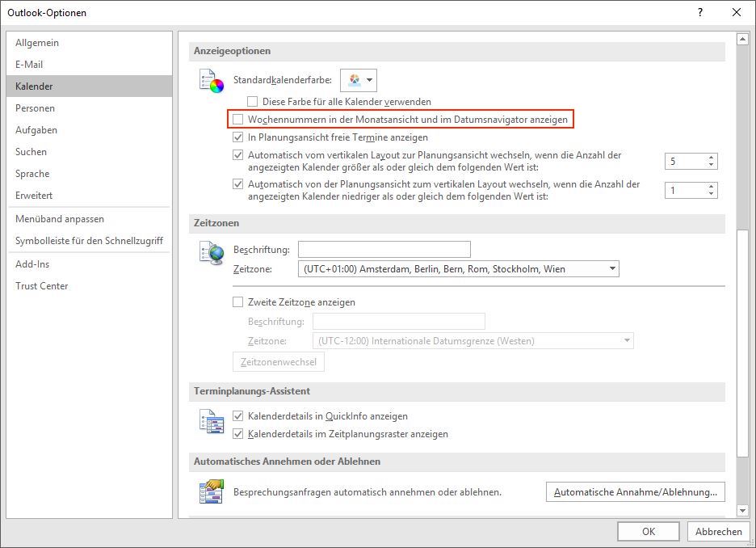
Task: Confirm with the OK button
Action: point(649,532)
